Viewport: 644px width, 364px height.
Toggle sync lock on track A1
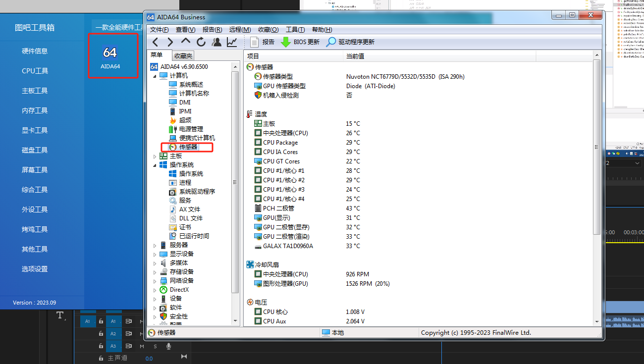128,321
